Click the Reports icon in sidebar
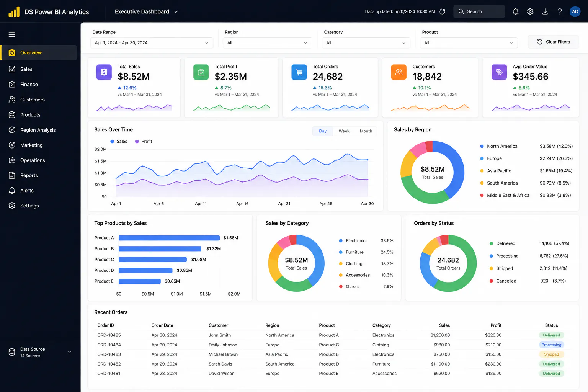588x392 pixels. [12, 175]
